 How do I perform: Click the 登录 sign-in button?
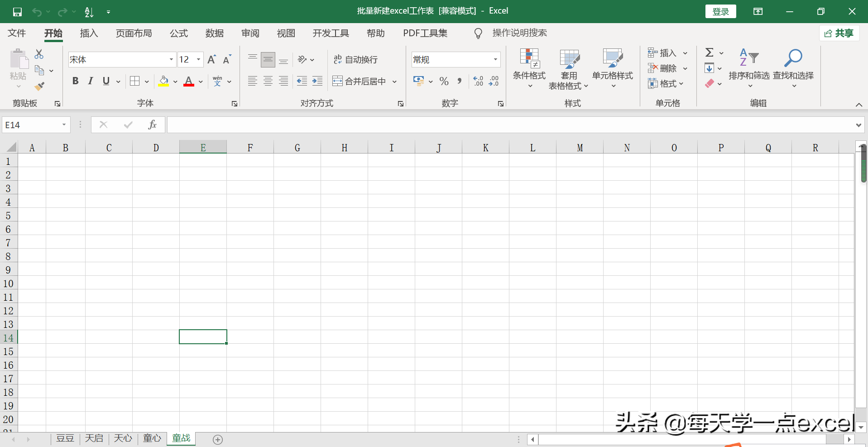click(720, 12)
